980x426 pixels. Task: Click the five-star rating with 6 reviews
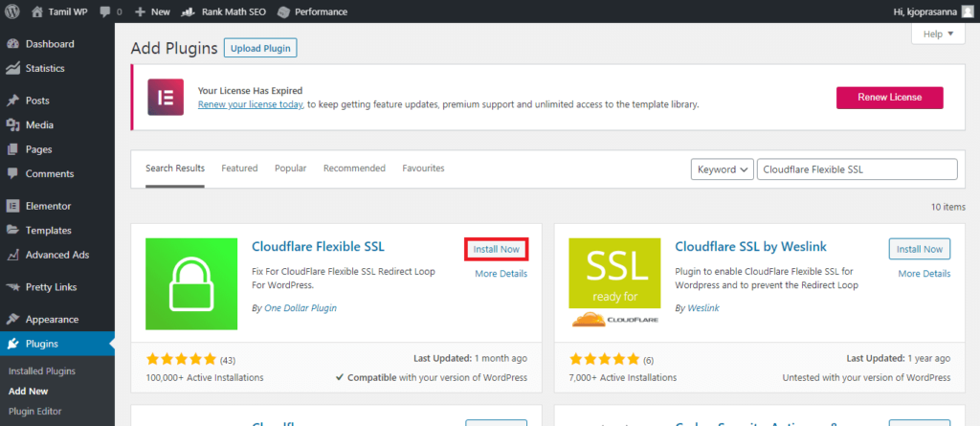[x=605, y=359]
